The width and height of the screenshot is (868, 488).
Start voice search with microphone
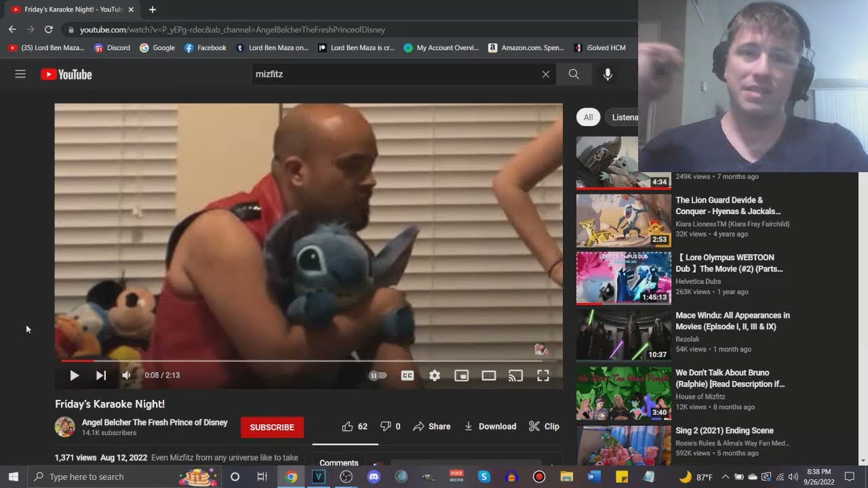pyautogui.click(x=608, y=74)
